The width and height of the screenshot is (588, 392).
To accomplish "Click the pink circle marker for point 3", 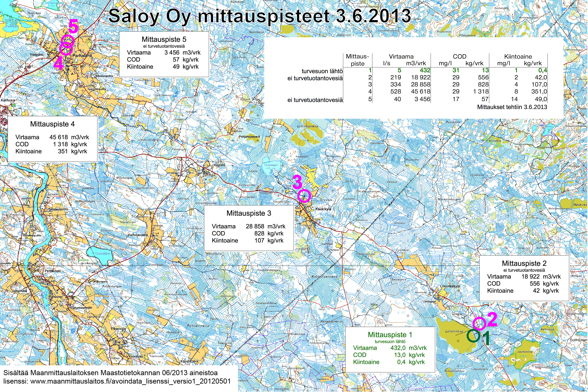I will [304, 196].
